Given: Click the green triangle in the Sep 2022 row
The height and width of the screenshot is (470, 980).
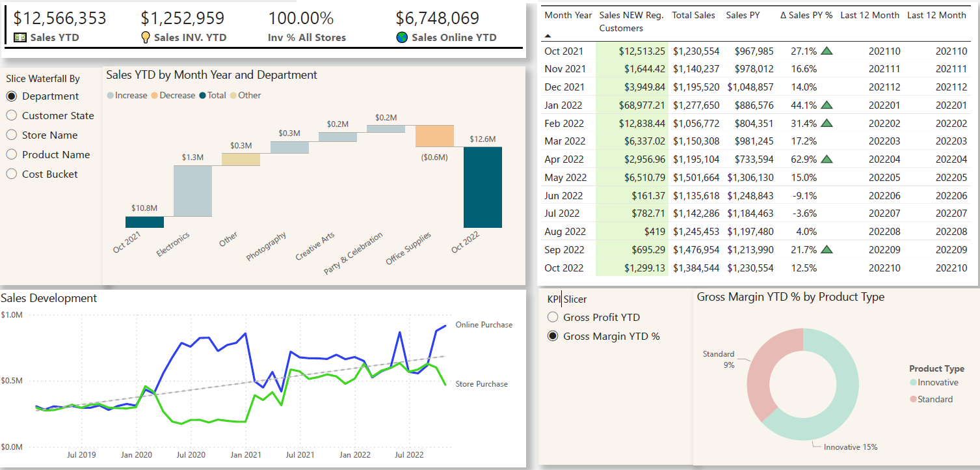Looking at the screenshot, I should click(827, 249).
